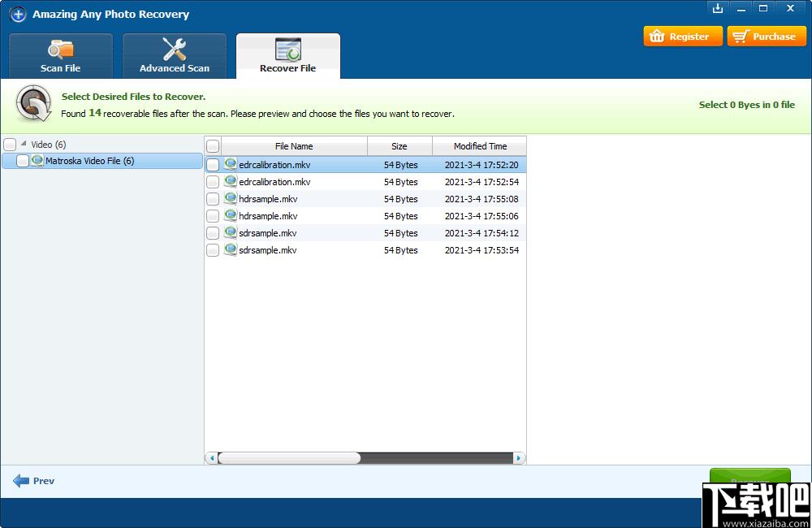Image resolution: width=812 pixels, height=528 pixels.
Task: Select file name hdrsample.mkv modified 17:55:08
Action: (268, 199)
